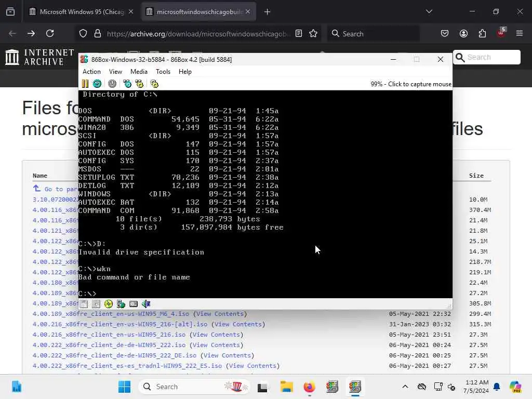Open the Action menu in 86Box
The height and width of the screenshot is (399, 532).
91,72
